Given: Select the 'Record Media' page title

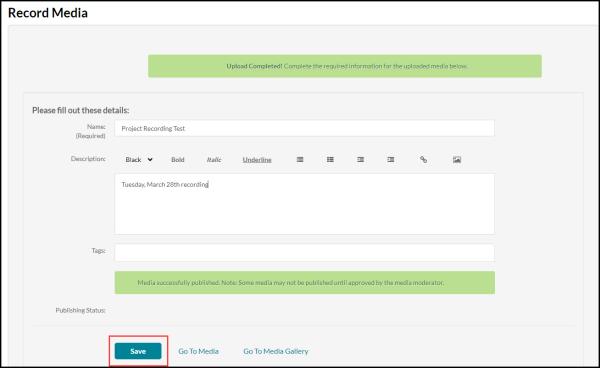Looking at the screenshot, I should (47, 13).
